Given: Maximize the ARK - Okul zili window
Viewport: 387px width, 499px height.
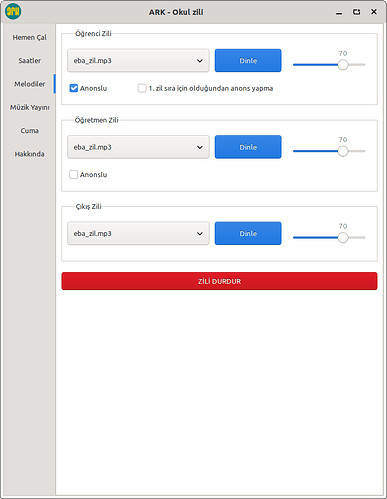Looking at the screenshot, I should coord(356,12).
